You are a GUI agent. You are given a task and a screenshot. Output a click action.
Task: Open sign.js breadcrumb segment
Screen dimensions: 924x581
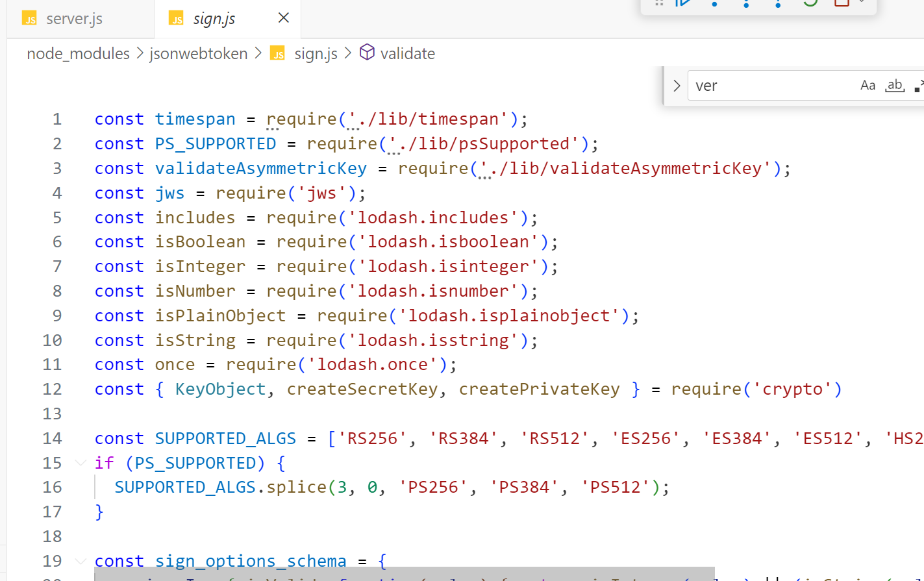(316, 53)
